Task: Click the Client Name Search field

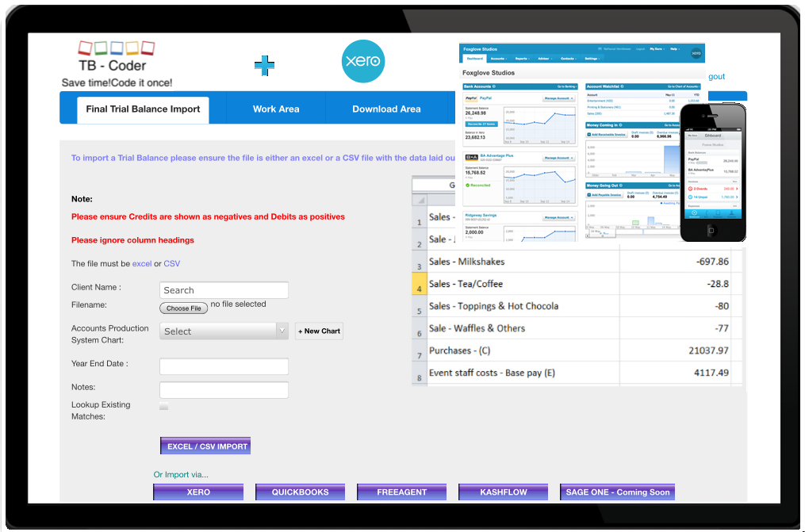Action: point(223,289)
